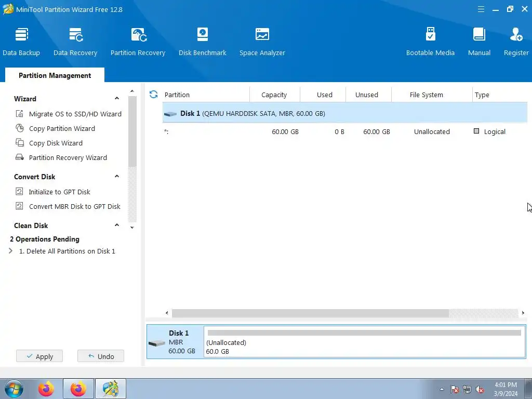Screen dimensions: 532x399
Task: Collapse the Clean Disk section
Action: coord(117,225)
